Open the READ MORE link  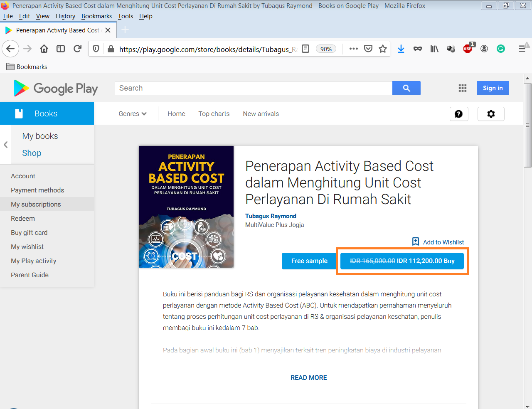pyautogui.click(x=308, y=378)
